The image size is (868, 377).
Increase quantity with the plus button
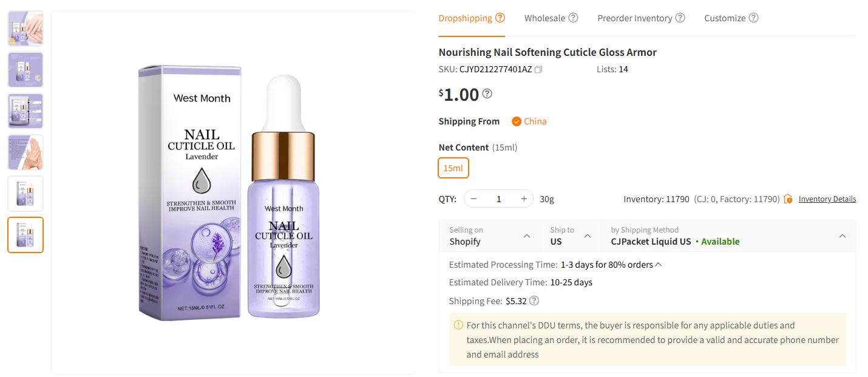pyautogui.click(x=523, y=199)
